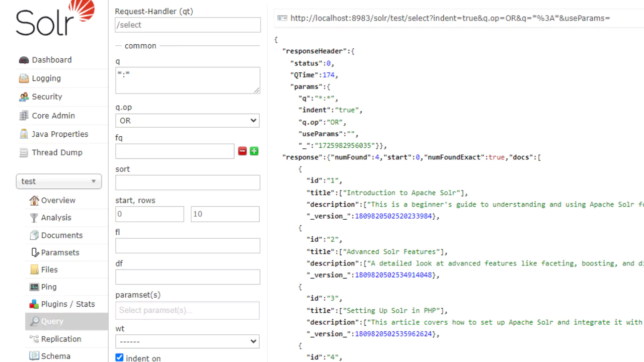Click the Files folder icon

click(x=34, y=269)
